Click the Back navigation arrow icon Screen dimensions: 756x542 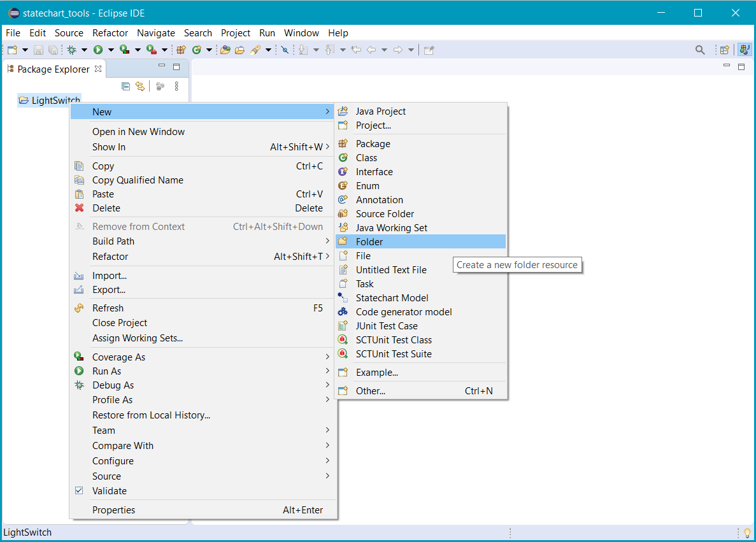click(371, 50)
